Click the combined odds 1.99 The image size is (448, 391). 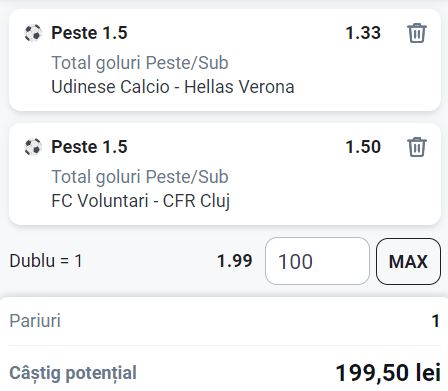(x=235, y=261)
